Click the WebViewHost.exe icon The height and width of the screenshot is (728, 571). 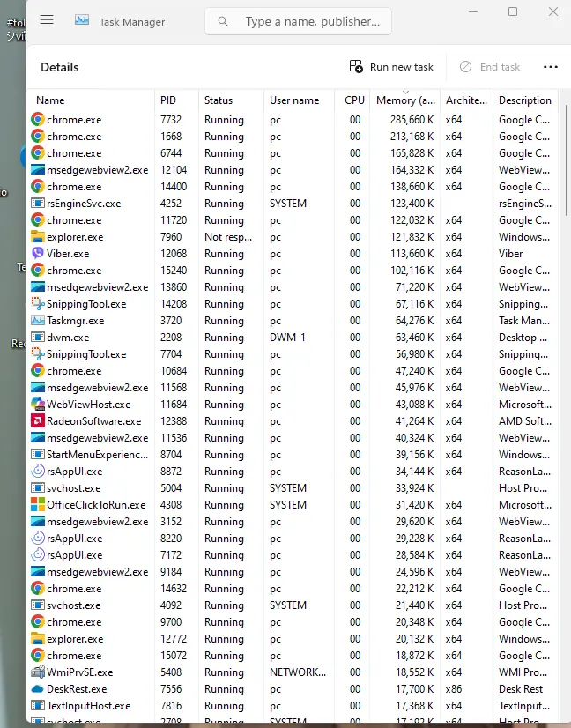click(x=38, y=404)
